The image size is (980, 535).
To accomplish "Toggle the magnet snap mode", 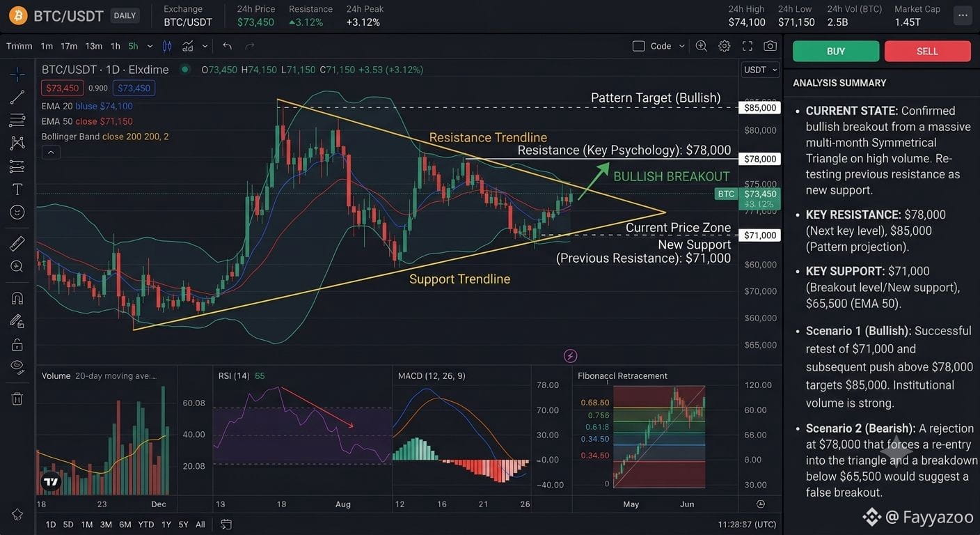I will [17, 298].
